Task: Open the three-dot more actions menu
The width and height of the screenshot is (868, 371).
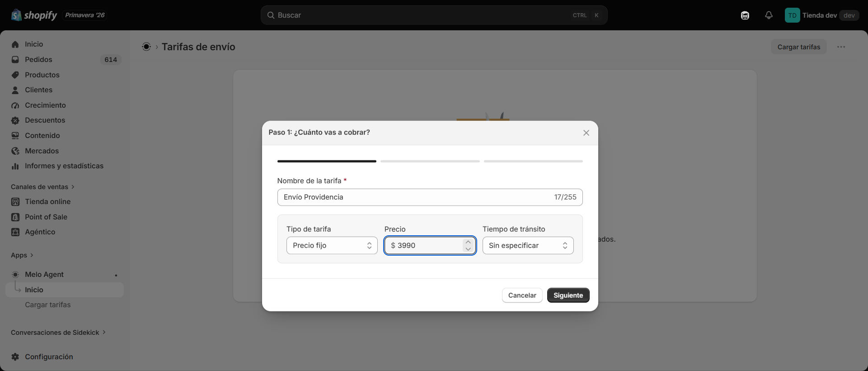Action: (841, 47)
